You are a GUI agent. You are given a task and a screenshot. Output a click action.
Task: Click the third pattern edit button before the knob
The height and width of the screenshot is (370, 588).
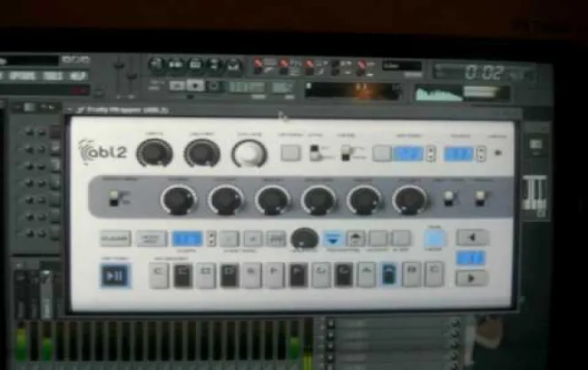276,238
